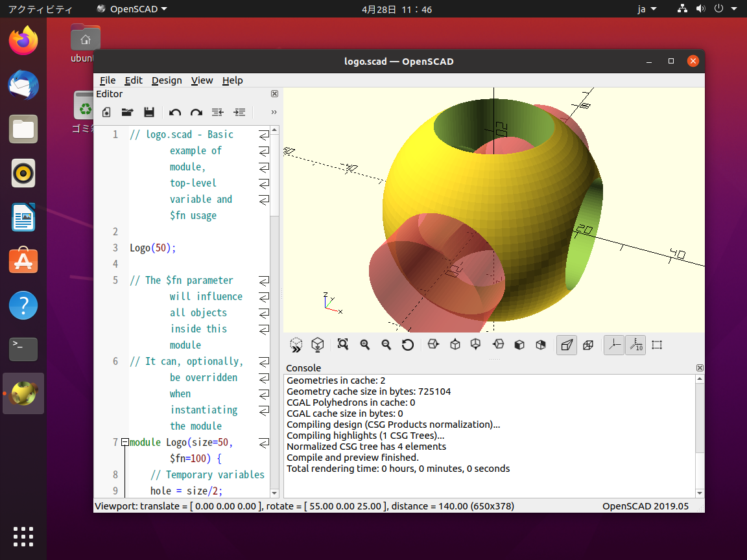Open the Design menu
The height and width of the screenshot is (560, 747).
(167, 80)
